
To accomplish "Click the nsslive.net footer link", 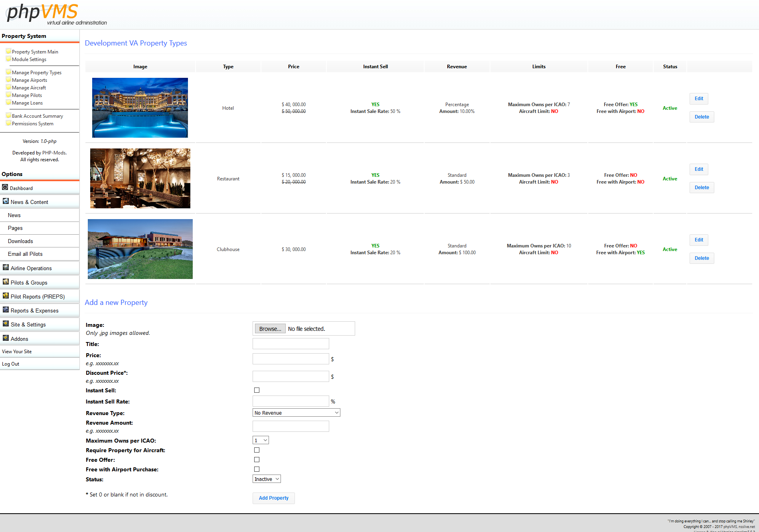I will (x=747, y=527).
